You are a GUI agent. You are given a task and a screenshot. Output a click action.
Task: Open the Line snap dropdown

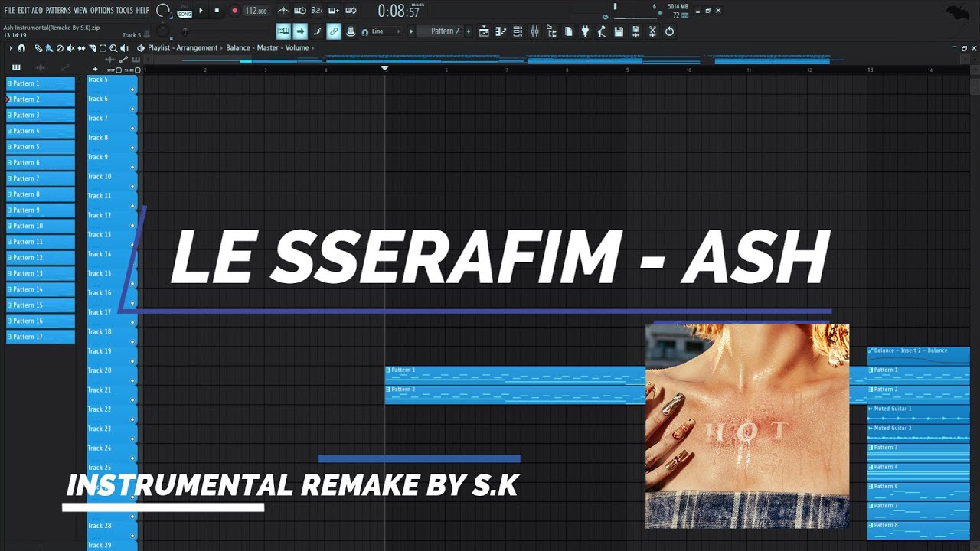pos(387,31)
